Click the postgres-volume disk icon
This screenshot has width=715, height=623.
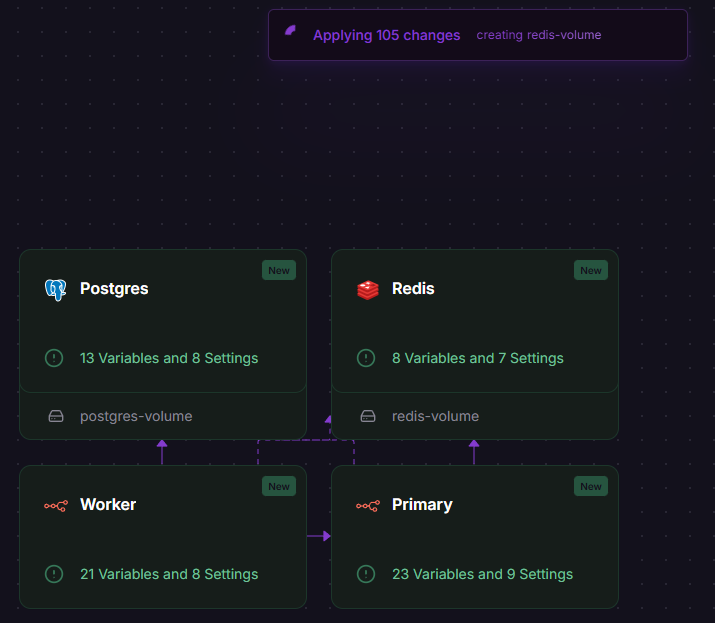pyautogui.click(x=56, y=416)
